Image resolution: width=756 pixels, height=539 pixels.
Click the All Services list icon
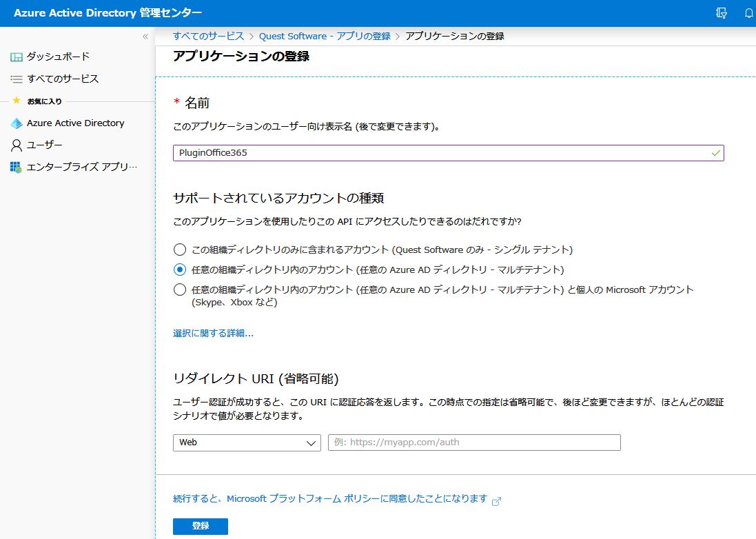17,79
